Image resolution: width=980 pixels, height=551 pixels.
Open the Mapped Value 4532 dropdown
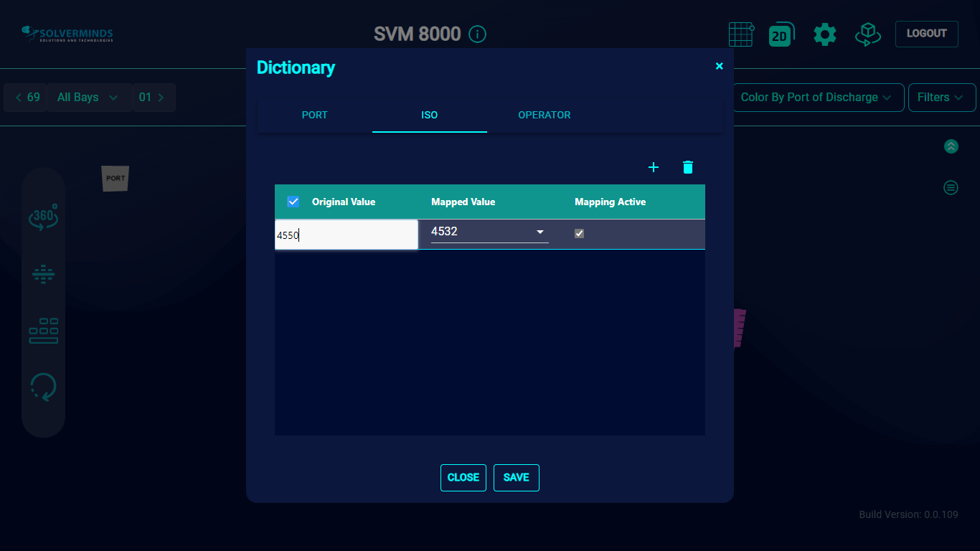click(x=490, y=232)
